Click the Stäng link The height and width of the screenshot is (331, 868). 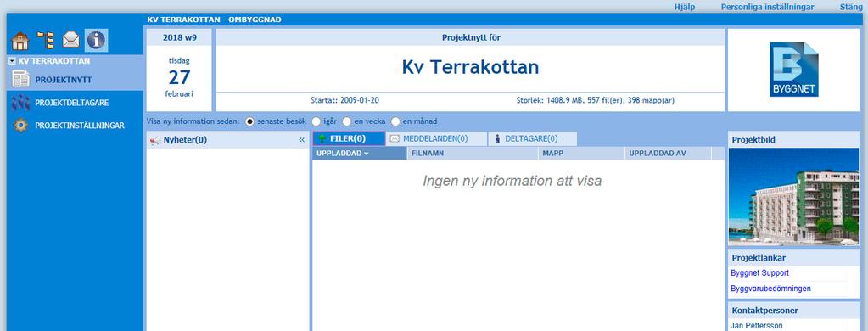tap(851, 7)
